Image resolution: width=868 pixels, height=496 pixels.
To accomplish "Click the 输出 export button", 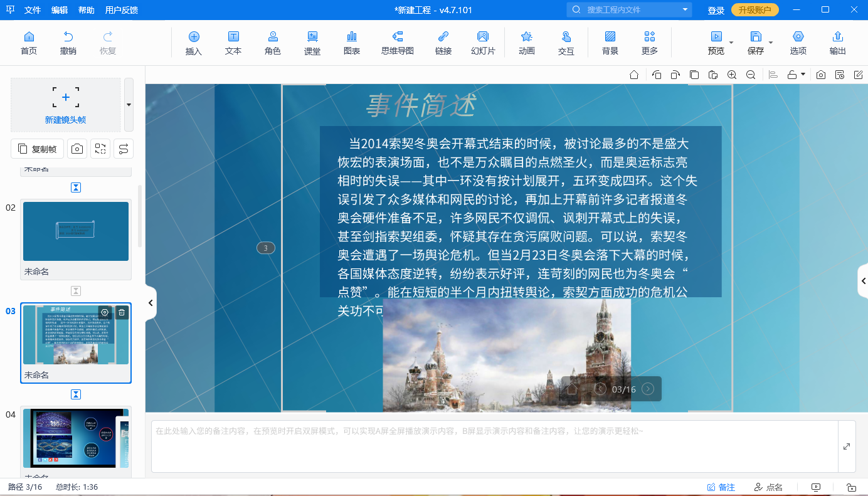I will [838, 43].
